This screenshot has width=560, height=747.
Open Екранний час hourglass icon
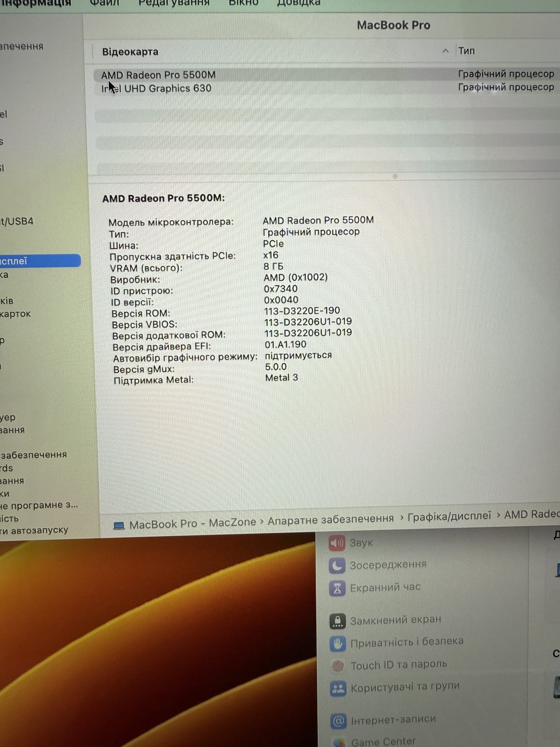337,588
